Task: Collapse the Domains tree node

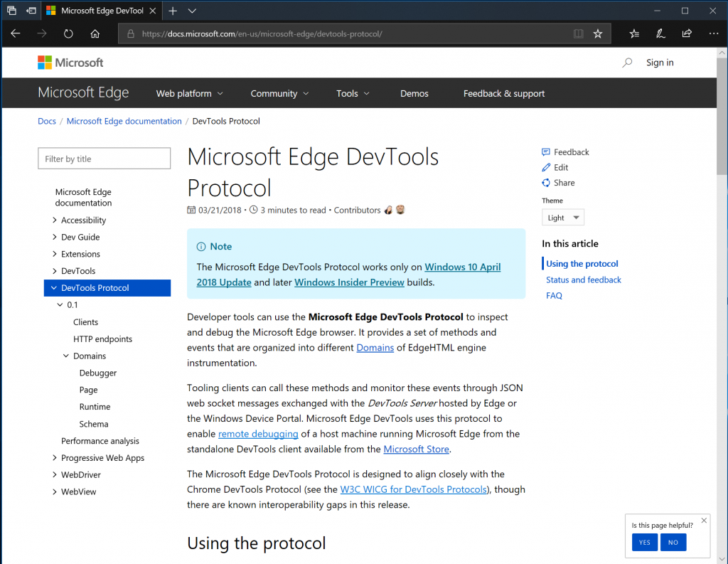Action: point(66,356)
